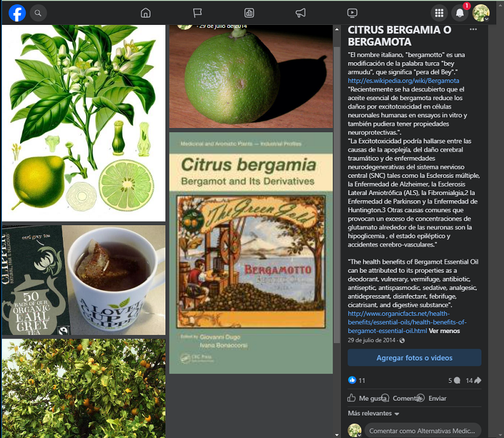Collapse the description with Ver menos
504x438 pixels.
(x=444, y=331)
